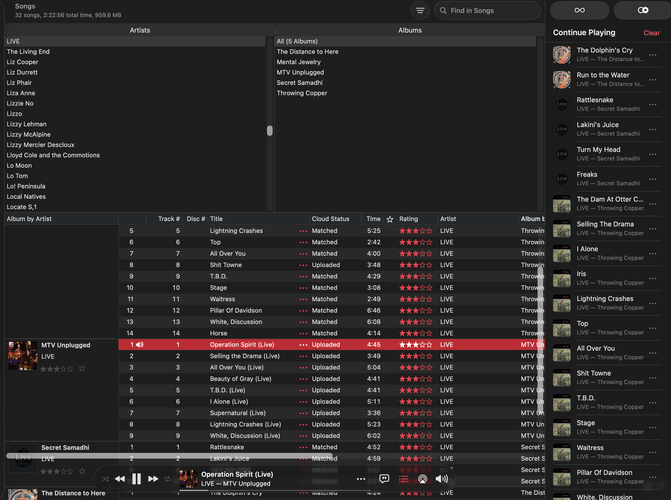Viewport: 671px width, 500px height.
Task: Open options for Rattlesnake in queue
Action: [653, 104]
